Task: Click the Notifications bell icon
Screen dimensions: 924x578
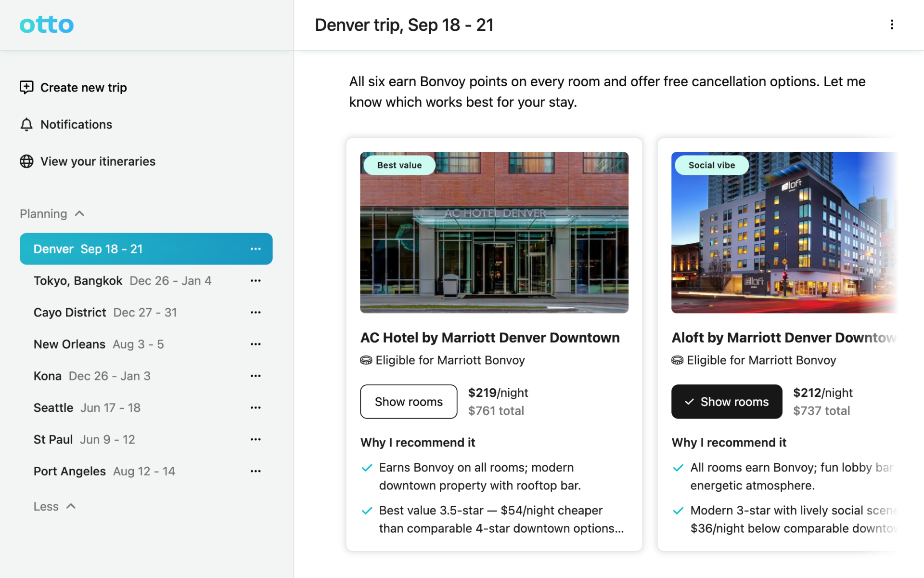Action: coord(26,124)
